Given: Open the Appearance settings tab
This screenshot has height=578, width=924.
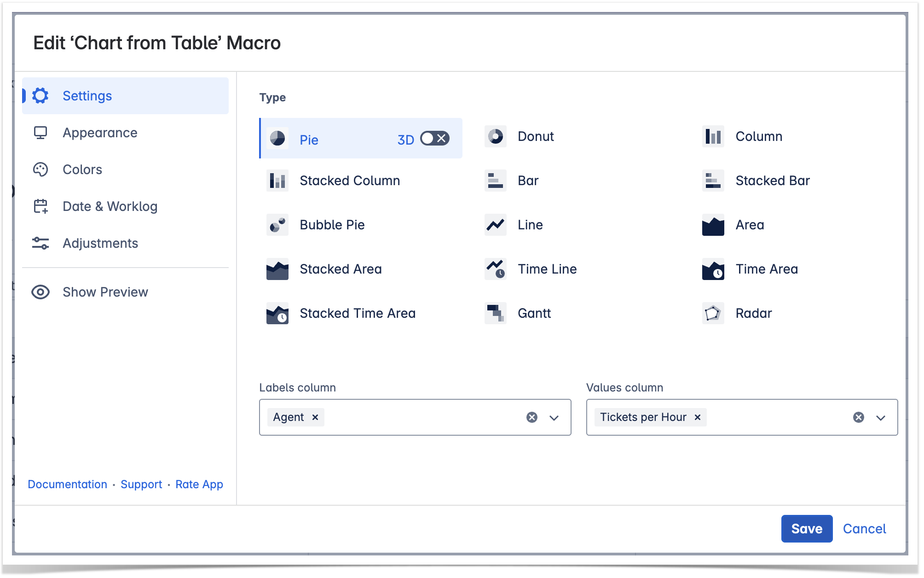Looking at the screenshot, I should pyautogui.click(x=100, y=133).
